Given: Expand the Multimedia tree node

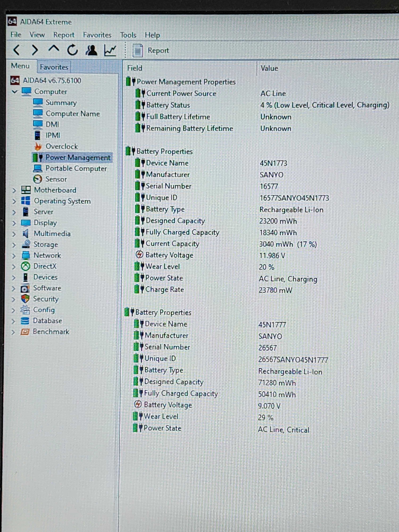Looking at the screenshot, I should coord(14,234).
